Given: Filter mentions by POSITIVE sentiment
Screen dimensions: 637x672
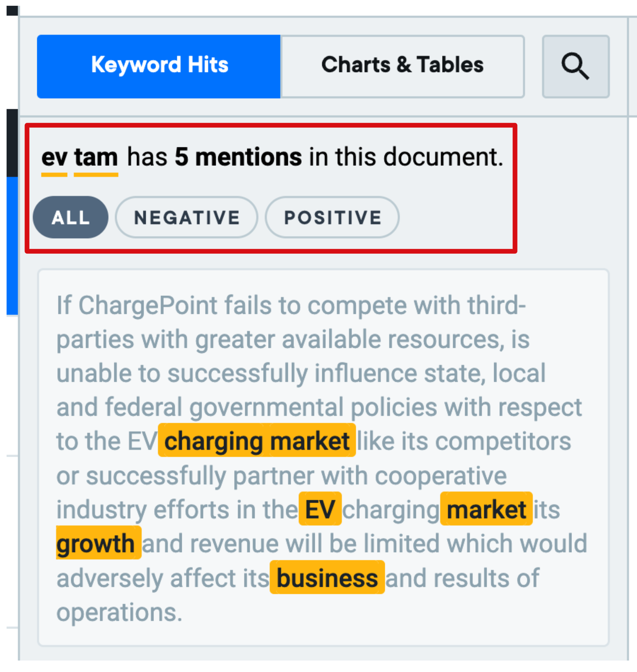Looking at the screenshot, I should (x=332, y=217).
